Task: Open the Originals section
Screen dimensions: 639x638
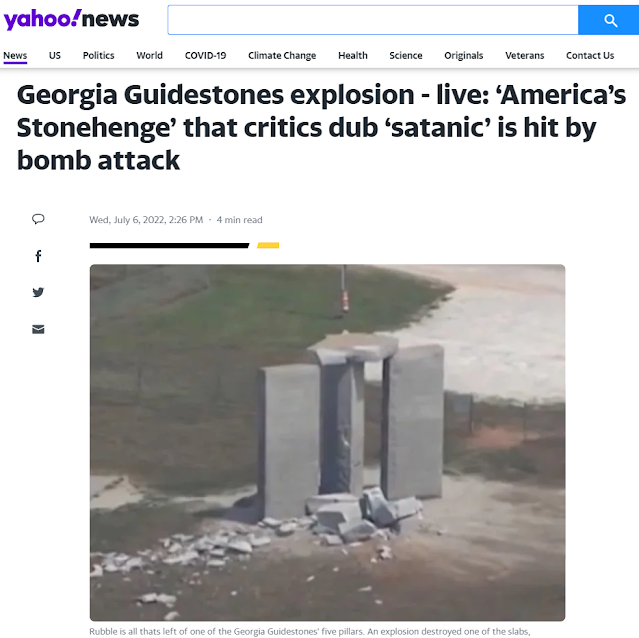Action: (x=464, y=55)
